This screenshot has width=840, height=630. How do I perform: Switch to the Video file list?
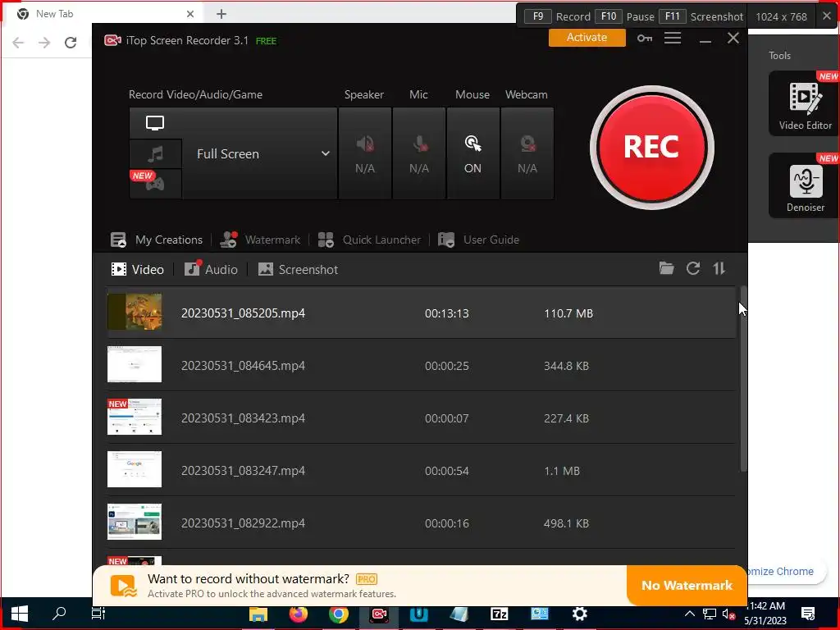[137, 269]
